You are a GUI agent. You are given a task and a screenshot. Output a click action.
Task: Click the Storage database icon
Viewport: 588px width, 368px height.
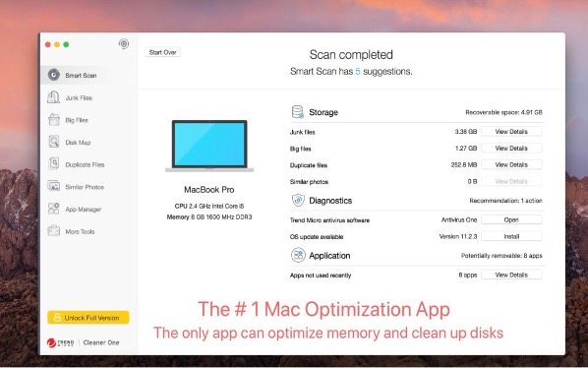tap(298, 112)
